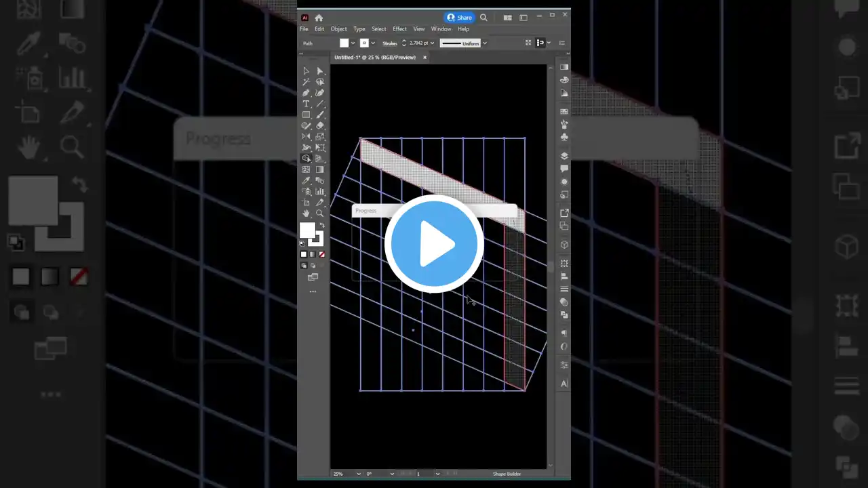Screen dimensions: 868x488
Task: Open the 3D and Materials panel
Action: coord(564,245)
